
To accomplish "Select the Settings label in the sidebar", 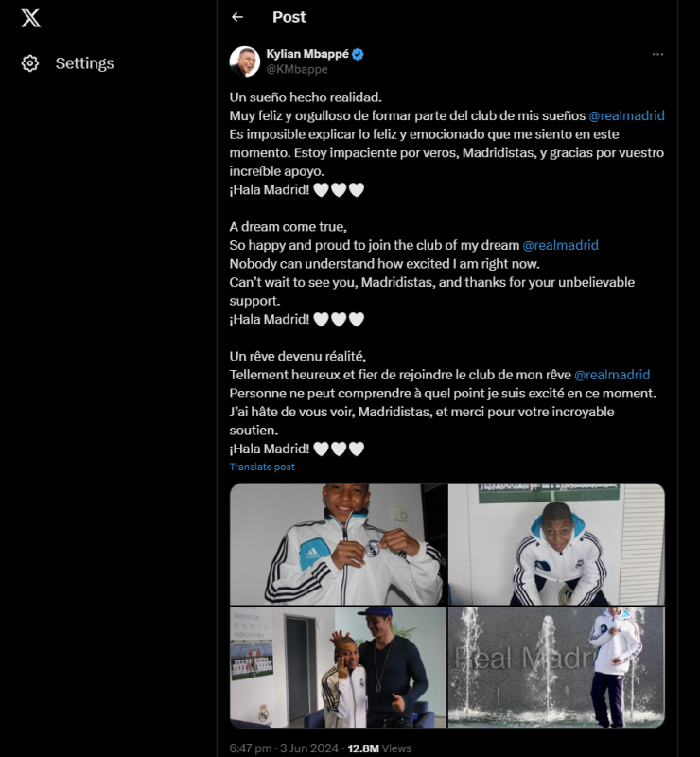I will click(x=84, y=63).
